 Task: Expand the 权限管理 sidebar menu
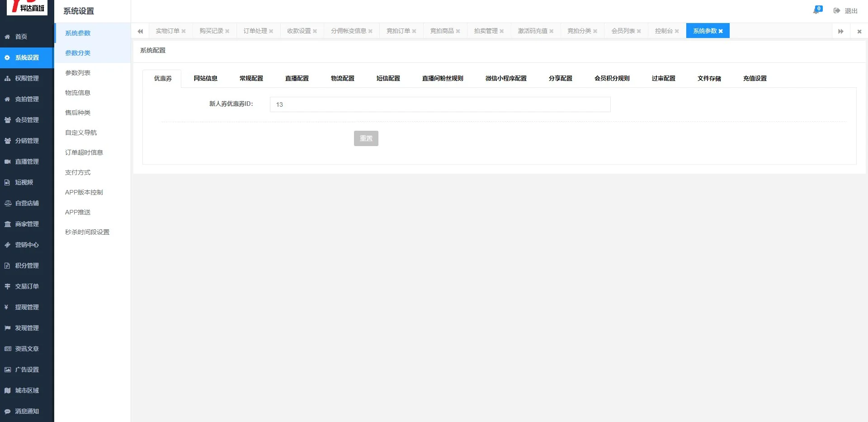point(27,78)
